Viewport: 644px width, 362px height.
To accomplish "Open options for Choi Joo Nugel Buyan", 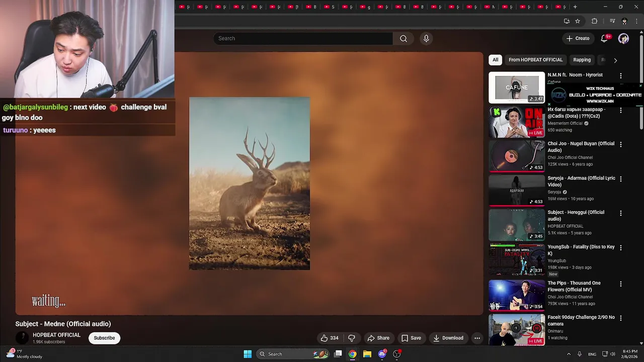I will [620, 144].
